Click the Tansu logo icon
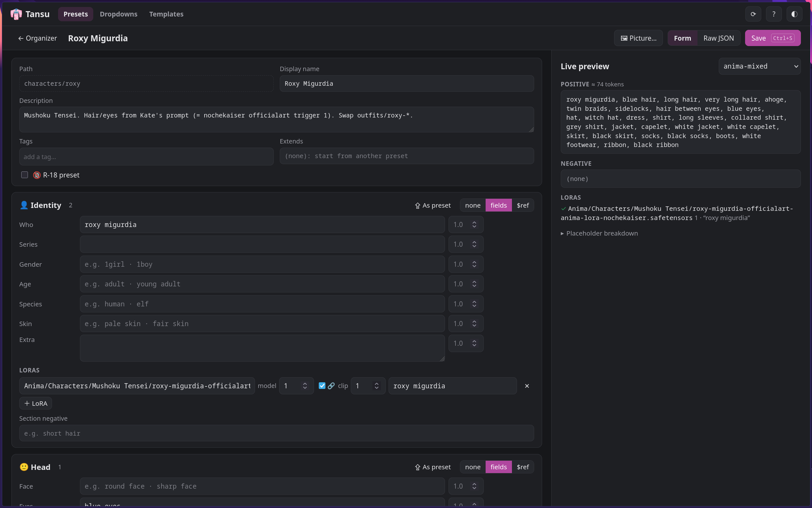The width and height of the screenshot is (812, 508). (16, 14)
